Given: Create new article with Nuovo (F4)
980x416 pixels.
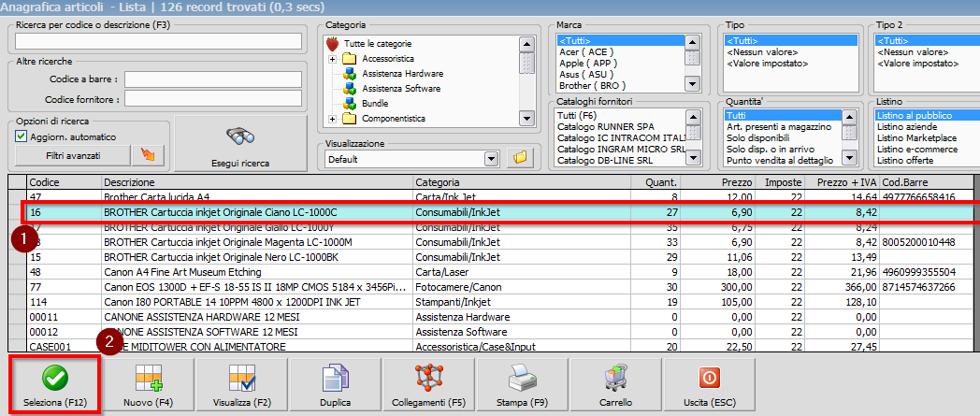Looking at the screenshot, I should (x=148, y=385).
